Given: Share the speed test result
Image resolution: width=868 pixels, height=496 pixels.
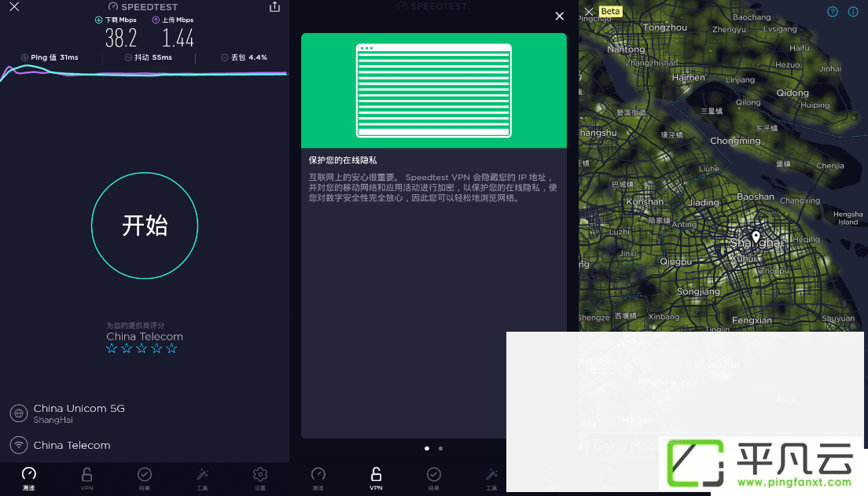Looking at the screenshot, I should pyautogui.click(x=274, y=6).
